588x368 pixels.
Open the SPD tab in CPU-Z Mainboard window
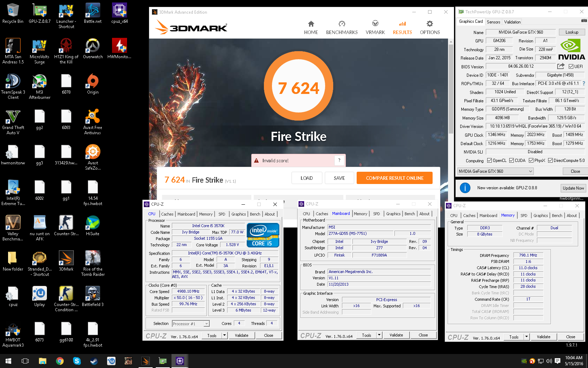point(377,214)
